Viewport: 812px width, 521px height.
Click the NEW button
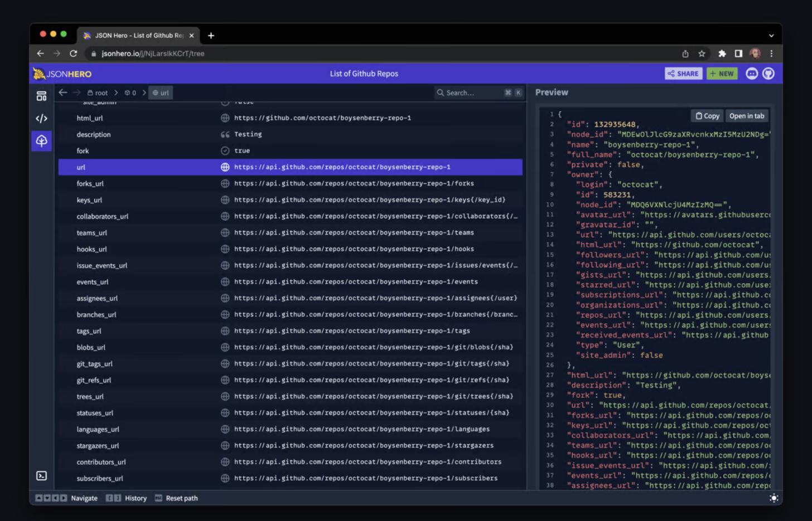[x=722, y=74]
